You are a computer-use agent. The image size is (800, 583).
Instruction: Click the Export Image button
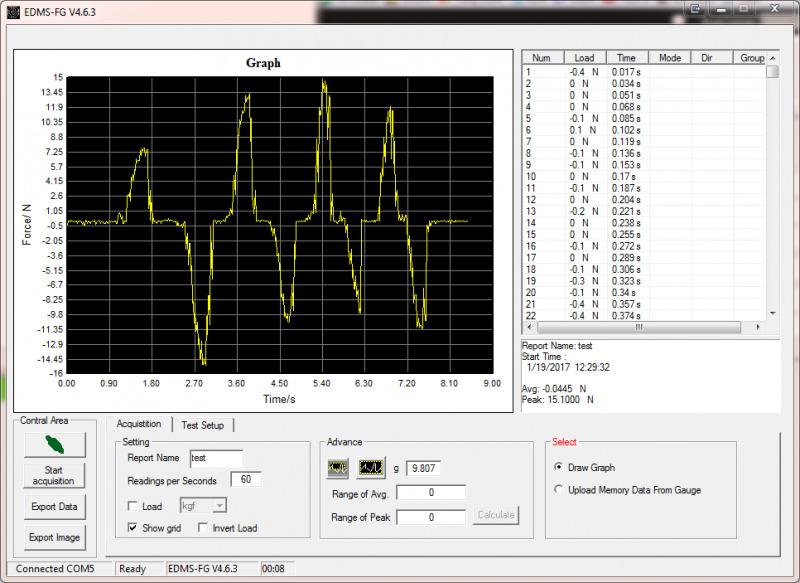[54, 538]
